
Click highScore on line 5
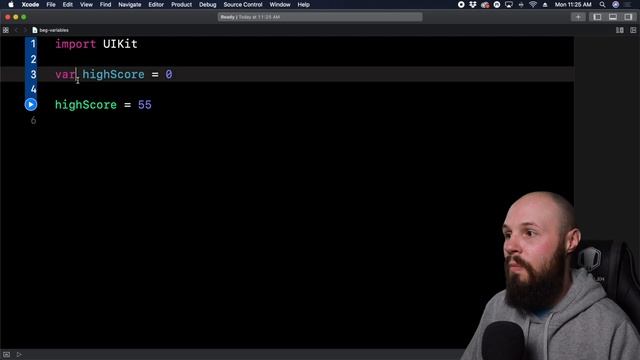click(x=86, y=105)
